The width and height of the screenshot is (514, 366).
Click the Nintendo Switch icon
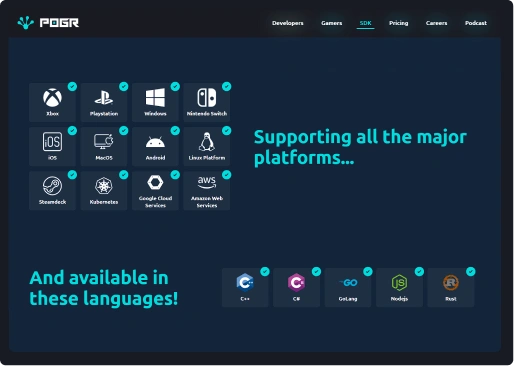coord(207,97)
